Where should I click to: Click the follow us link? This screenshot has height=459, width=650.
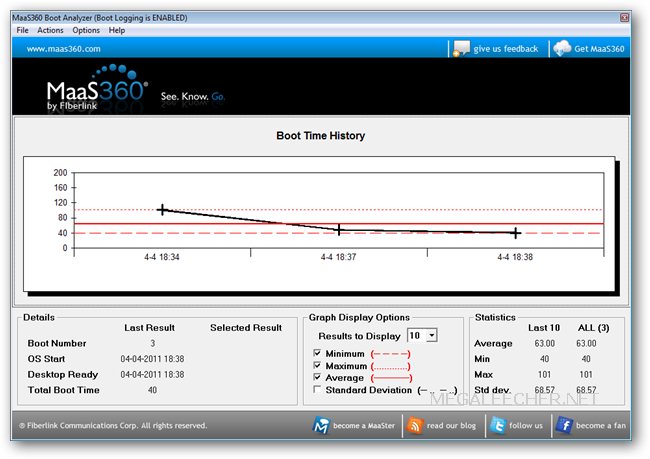coord(526,425)
